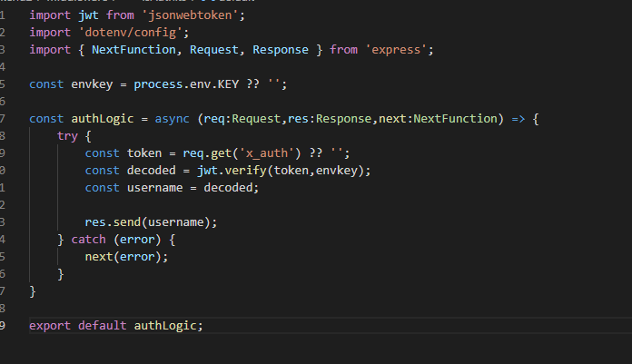The width and height of the screenshot is (632, 364).
Task: Click NextFunction type in the function parameters
Action: click(x=456, y=119)
